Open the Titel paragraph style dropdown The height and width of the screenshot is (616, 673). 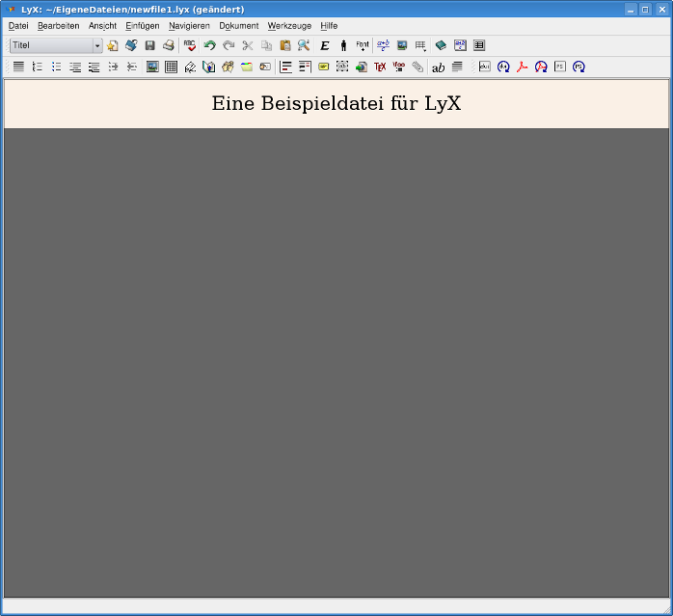[x=56, y=45]
